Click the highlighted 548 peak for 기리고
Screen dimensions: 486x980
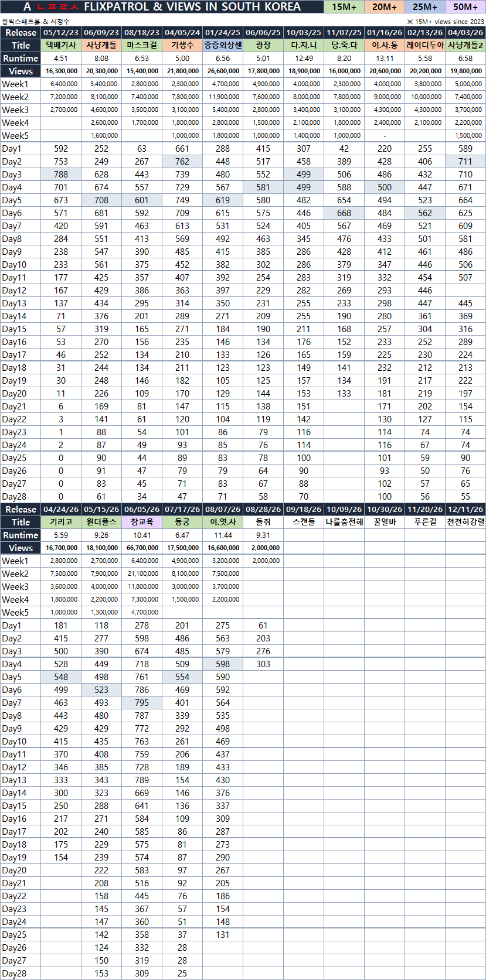[x=61, y=677]
